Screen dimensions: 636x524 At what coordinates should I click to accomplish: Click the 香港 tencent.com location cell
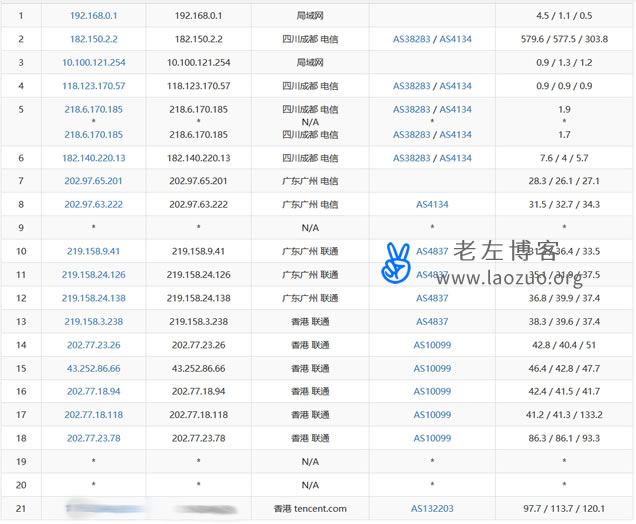(310, 509)
